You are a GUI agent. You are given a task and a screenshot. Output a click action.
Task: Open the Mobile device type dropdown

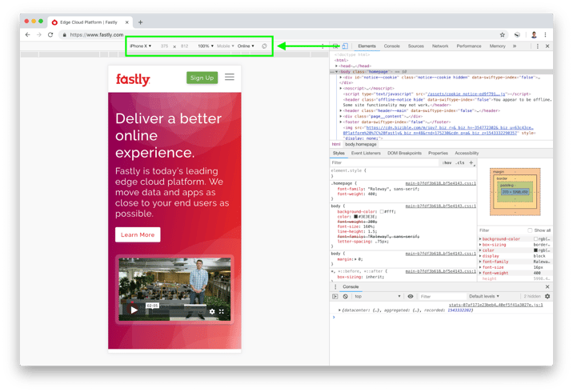226,46
